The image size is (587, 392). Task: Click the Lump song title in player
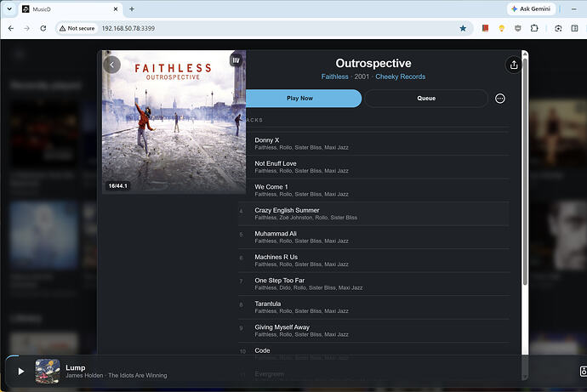point(75,367)
